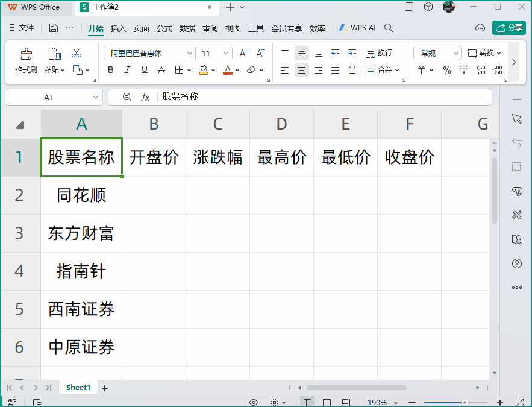Switch to the 视图 tab
532x407 pixels.
coord(233,28)
